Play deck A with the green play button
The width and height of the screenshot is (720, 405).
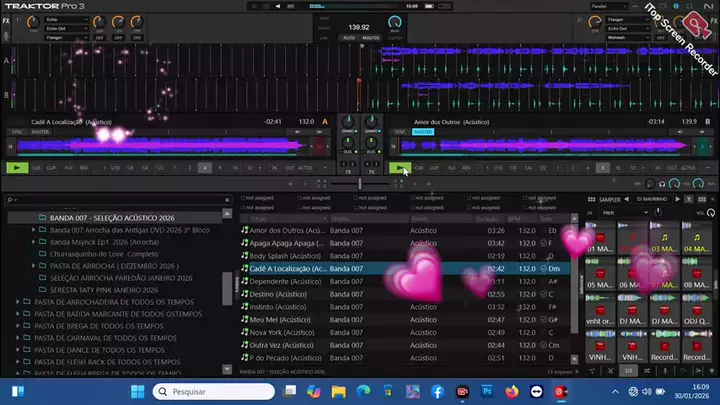pos(17,168)
